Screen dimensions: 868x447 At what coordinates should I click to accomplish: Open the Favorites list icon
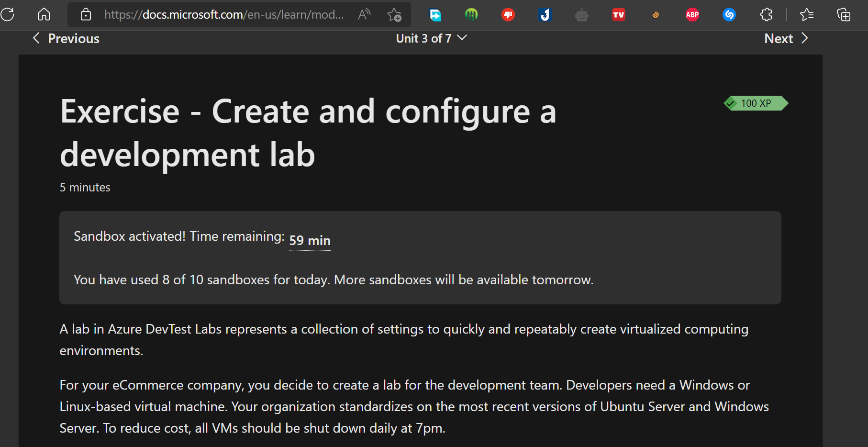807,15
